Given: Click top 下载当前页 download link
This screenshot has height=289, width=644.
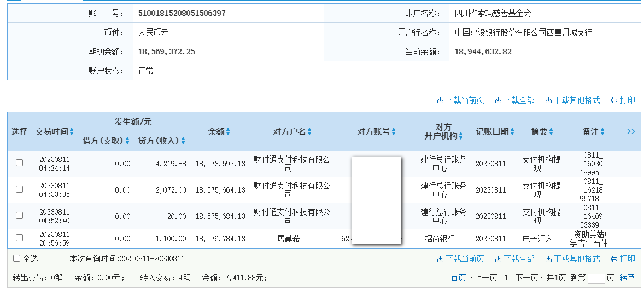Looking at the screenshot, I should click(460, 100).
